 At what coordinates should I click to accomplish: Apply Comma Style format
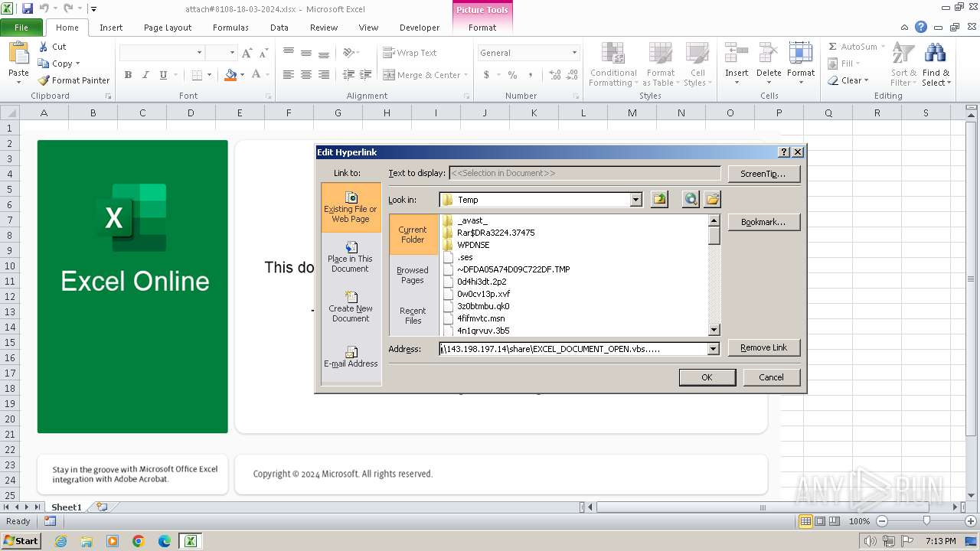click(x=531, y=75)
